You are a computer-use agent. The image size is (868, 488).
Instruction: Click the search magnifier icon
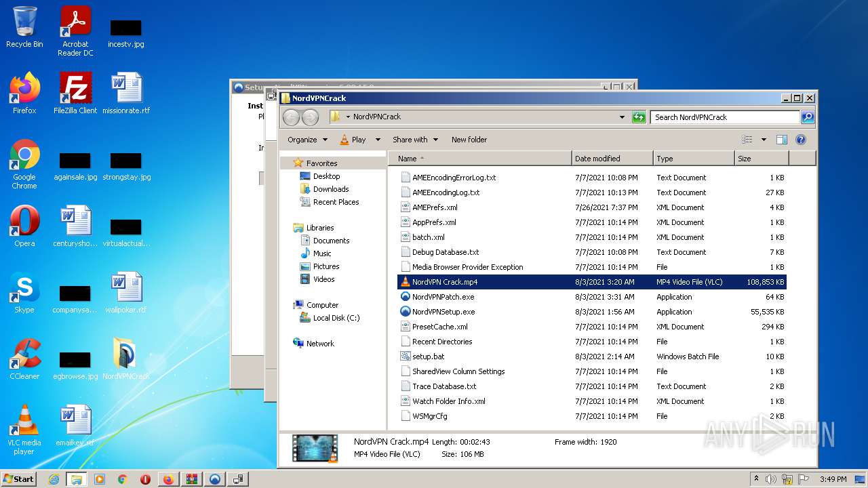click(x=807, y=117)
